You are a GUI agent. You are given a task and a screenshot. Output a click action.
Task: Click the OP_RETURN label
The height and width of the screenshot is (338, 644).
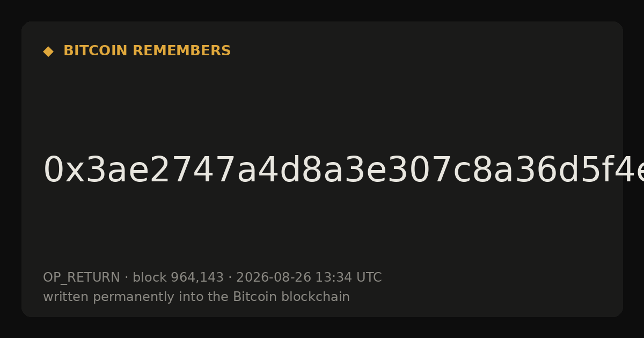tap(81, 278)
